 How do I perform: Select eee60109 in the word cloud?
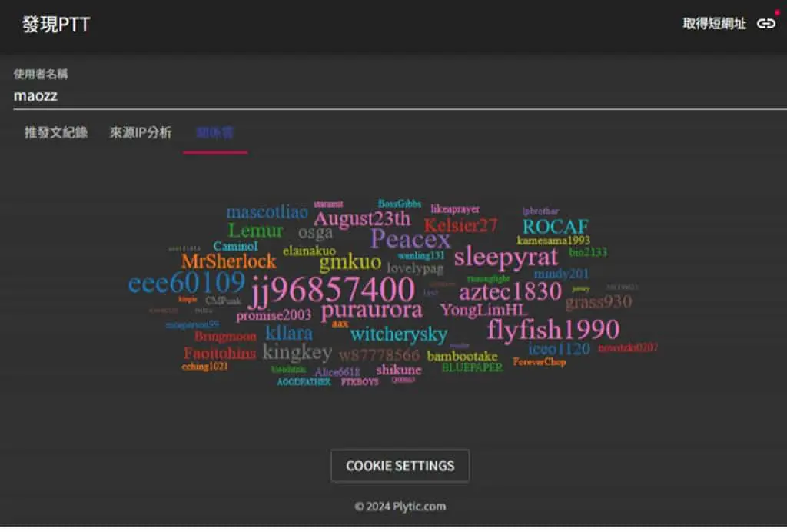[187, 283]
